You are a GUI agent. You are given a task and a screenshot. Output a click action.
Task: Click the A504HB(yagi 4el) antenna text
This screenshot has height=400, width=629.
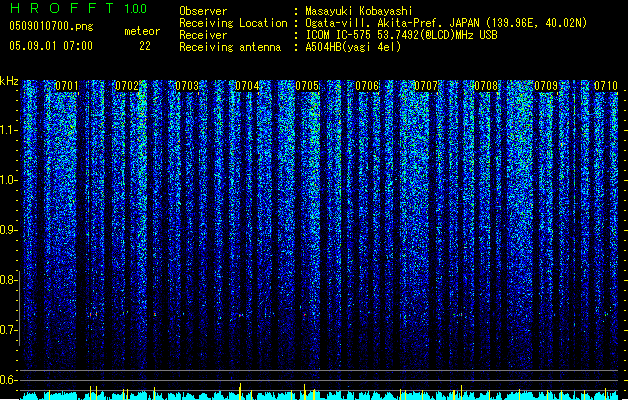pyautogui.click(x=353, y=47)
